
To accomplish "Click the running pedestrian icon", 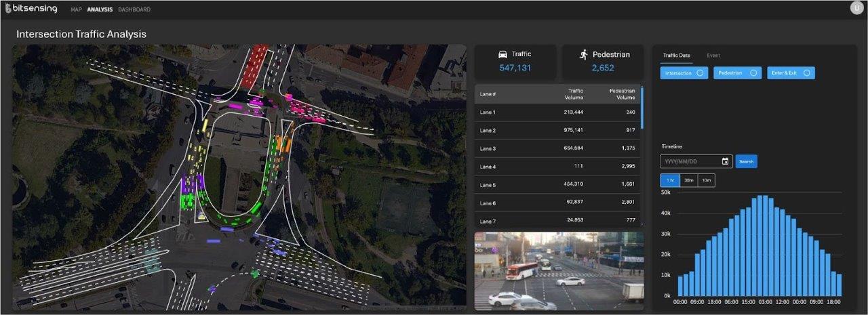I will (x=583, y=54).
